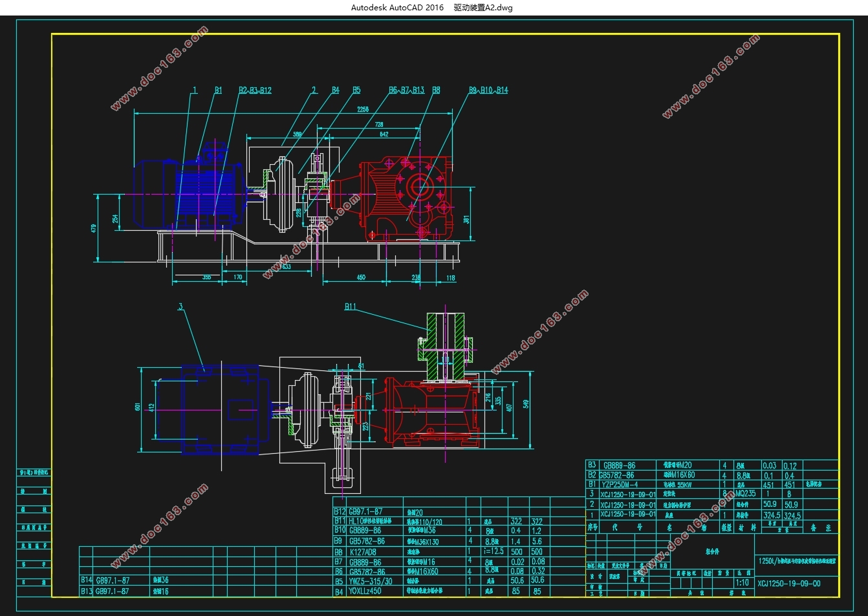Select the YZP250M-4 parts list entry
Screen dimensions: 868x616
620,484
